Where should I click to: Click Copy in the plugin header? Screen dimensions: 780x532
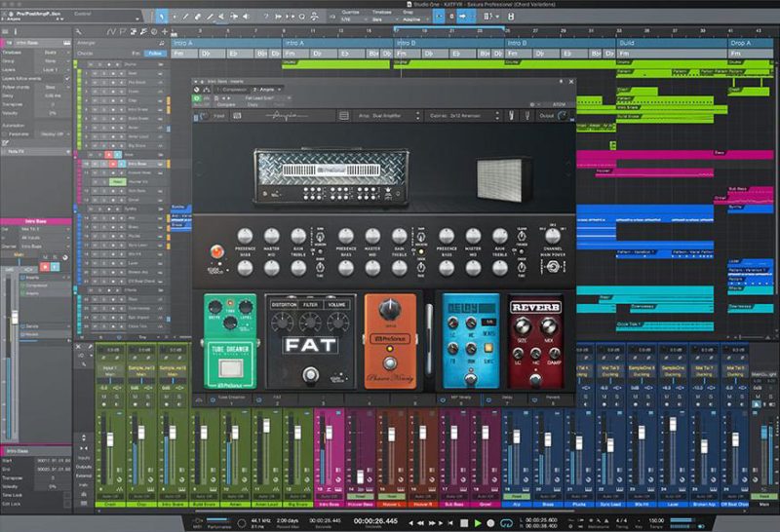[253, 105]
